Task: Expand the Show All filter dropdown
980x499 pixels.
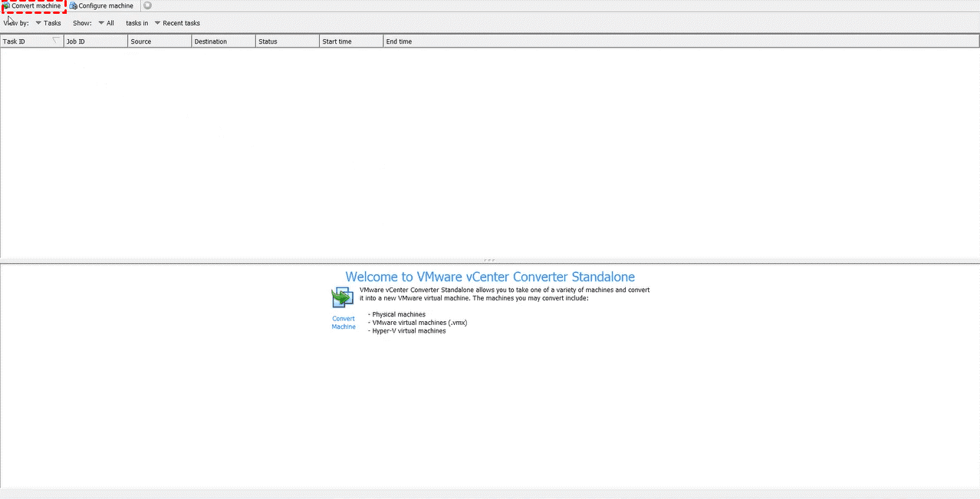Action: (x=107, y=23)
